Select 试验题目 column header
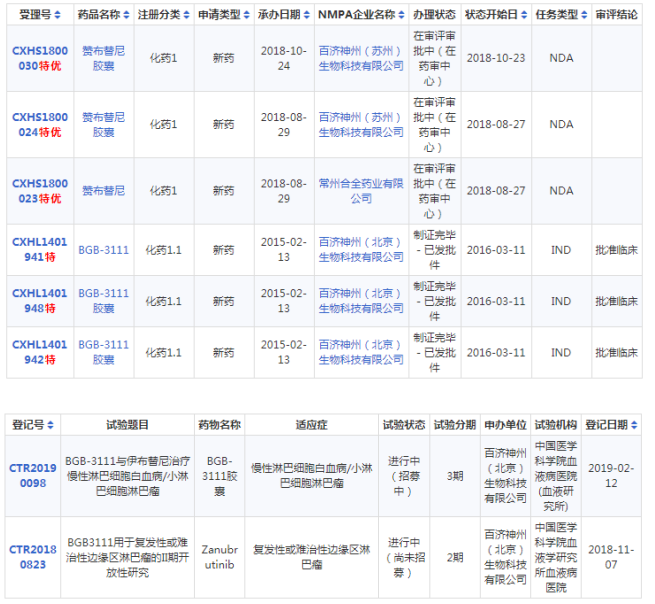Screen dimensions: 655x604 click(127, 425)
